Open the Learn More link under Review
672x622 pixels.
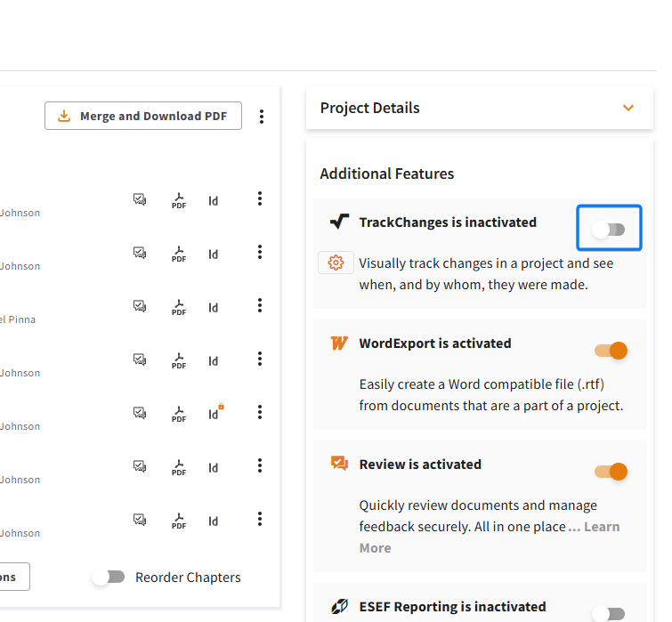click(x=602, y=527)
